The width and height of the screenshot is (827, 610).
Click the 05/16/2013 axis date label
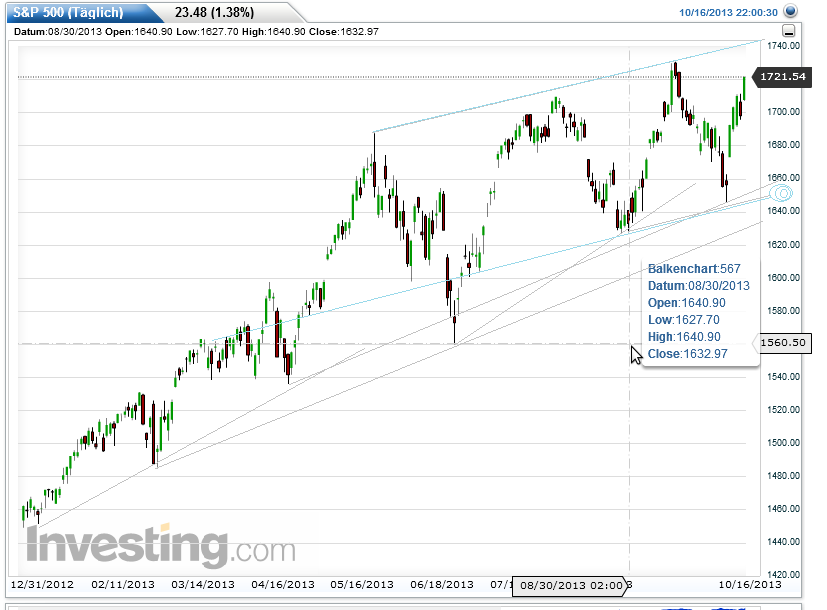point(362,585)
